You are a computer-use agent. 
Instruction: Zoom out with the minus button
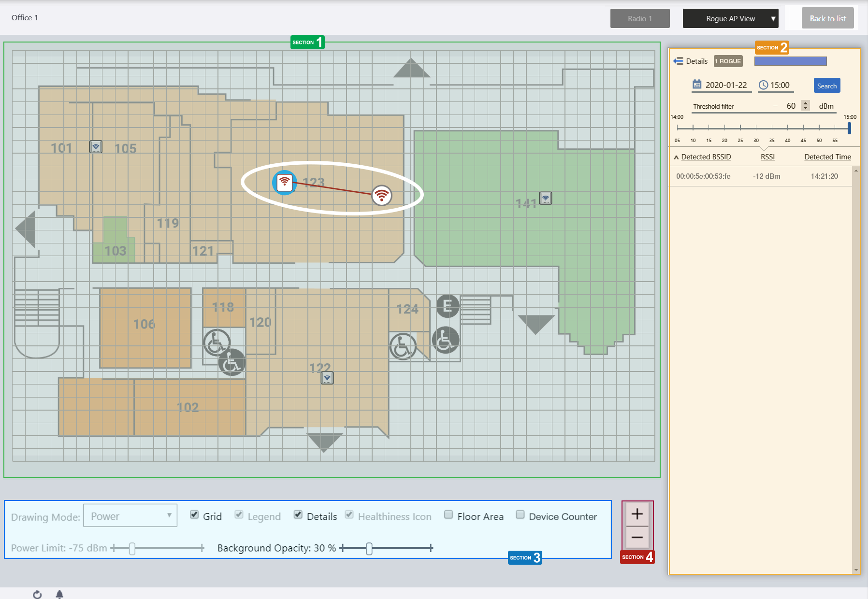[x=637, y=537]
